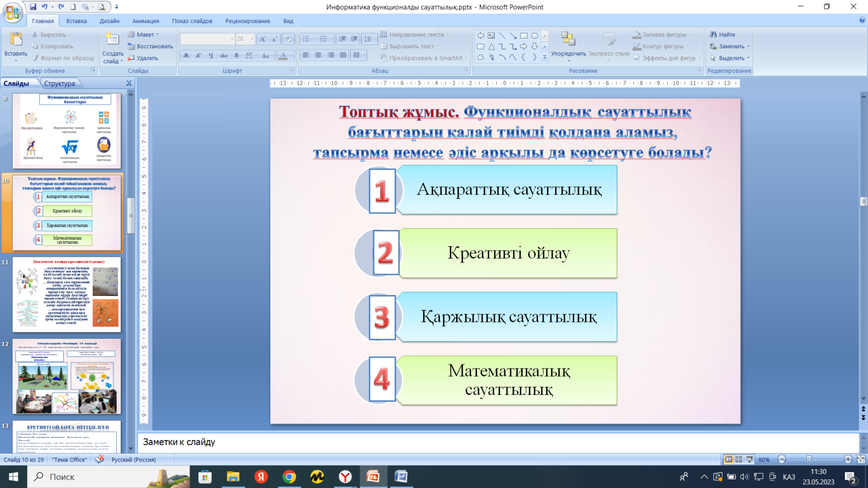Image resolution: width=868 pixels, height=488 pixels.
Task: Click the Создать слайд new slide icon
Action: click(x=112, y=40)
